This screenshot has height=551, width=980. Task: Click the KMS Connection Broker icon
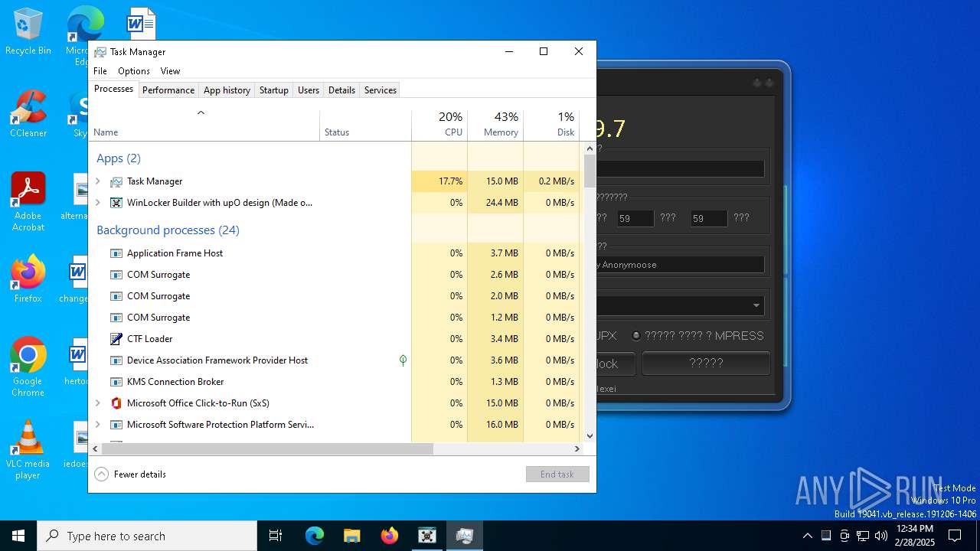click(116, 381)
